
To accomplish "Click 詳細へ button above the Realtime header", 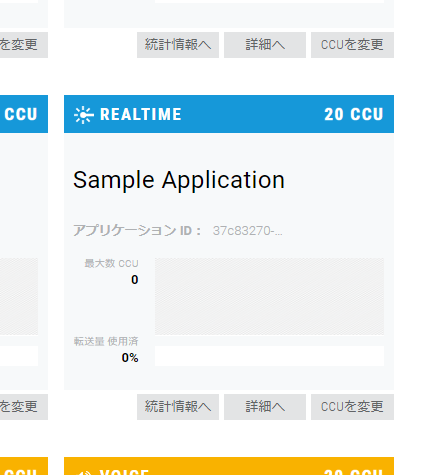I will (x=265, y=45).
